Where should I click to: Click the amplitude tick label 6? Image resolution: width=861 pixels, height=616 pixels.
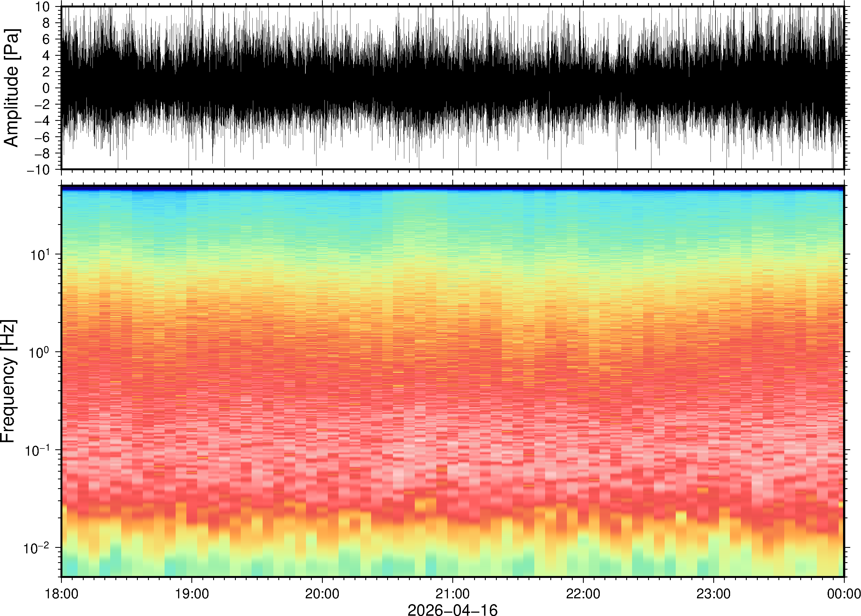[46, 39]
